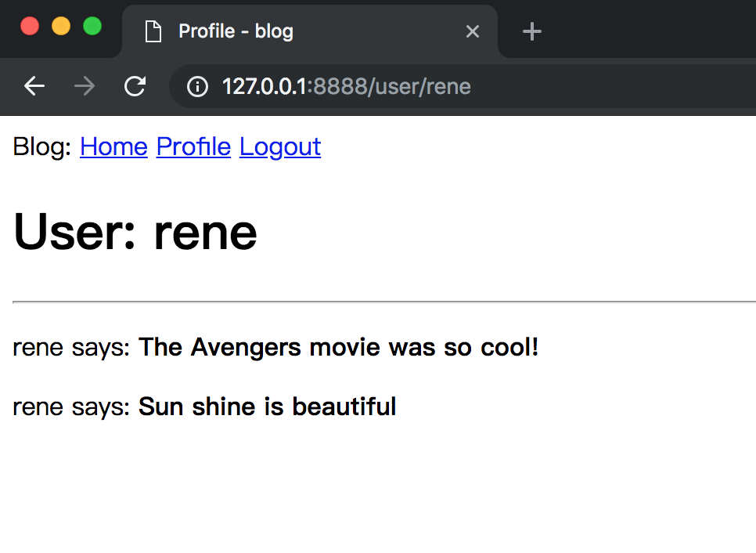This screenshot has height=553, width=756.
Task: Click the horizontal divider below the heading
Action: [383, 301]
